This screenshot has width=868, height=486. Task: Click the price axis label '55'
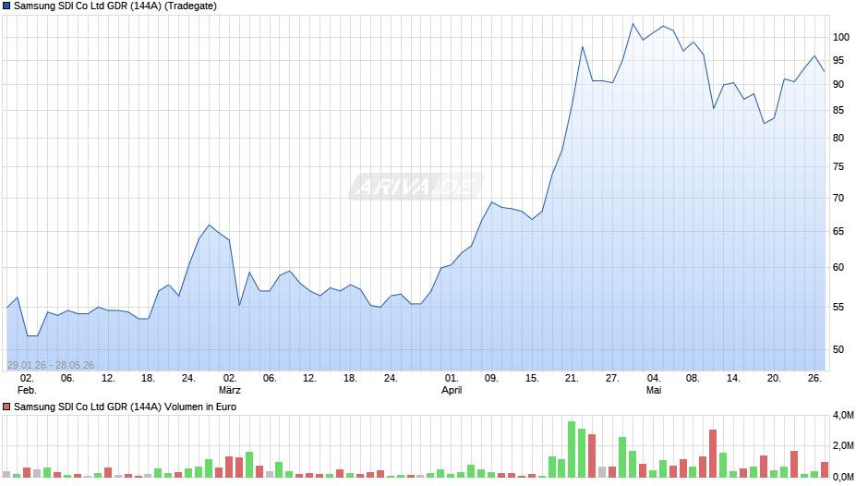point(838,307)
